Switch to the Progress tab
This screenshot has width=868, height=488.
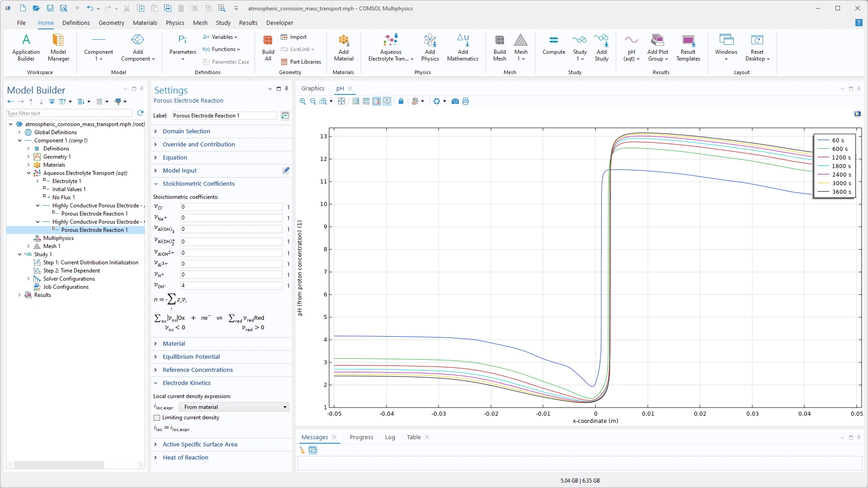[361, 437]
